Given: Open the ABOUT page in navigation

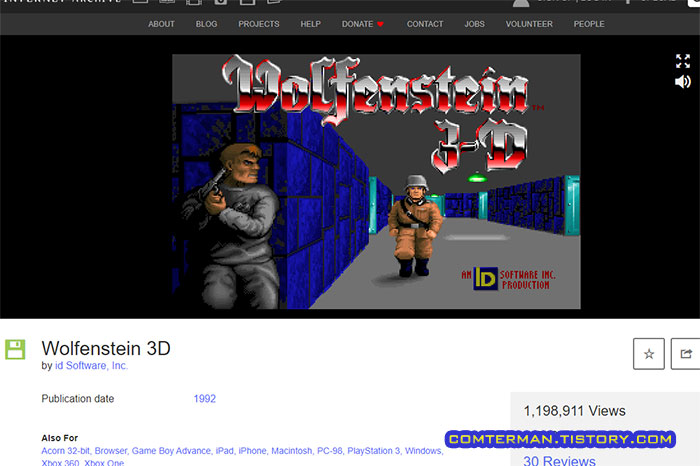Looking at the screenshot, I should point(161,24).
